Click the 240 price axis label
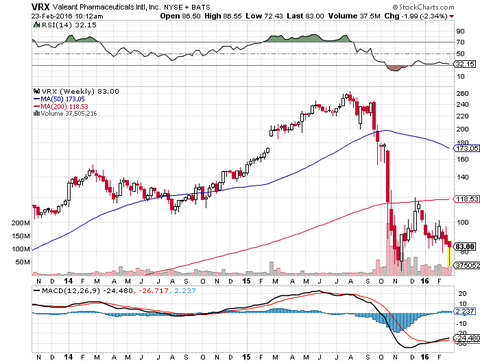This screenshot has height=363, width=480. coord(462,105)
